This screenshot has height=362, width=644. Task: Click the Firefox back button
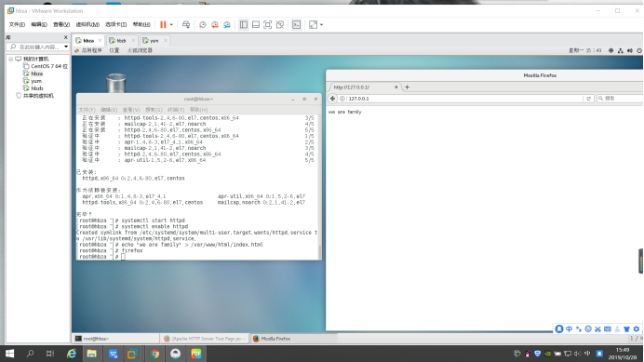coord(332,99)
